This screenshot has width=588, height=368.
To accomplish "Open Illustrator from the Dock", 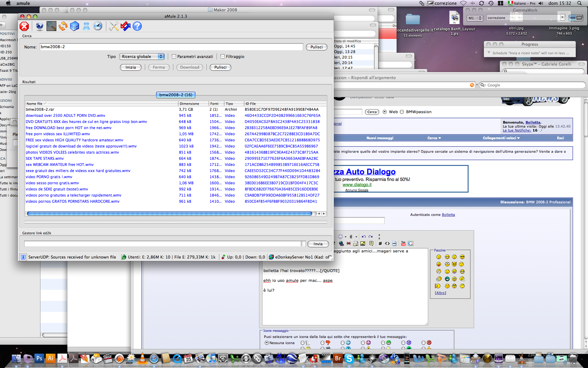I will pos(51,358).
